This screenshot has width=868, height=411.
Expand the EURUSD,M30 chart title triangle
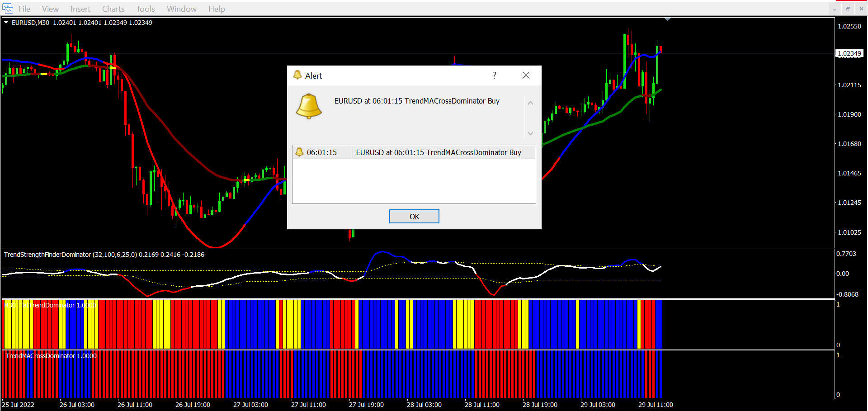[x=6, y=22]
